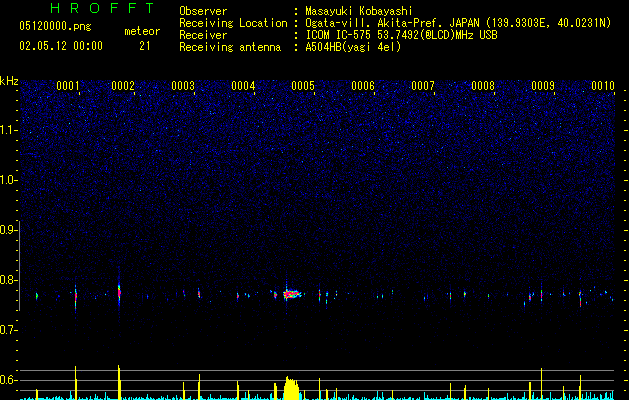Click the large meteor echo near 0005
Image resolution: width=629 pixels, height=400 pixels.
(292, 294)
